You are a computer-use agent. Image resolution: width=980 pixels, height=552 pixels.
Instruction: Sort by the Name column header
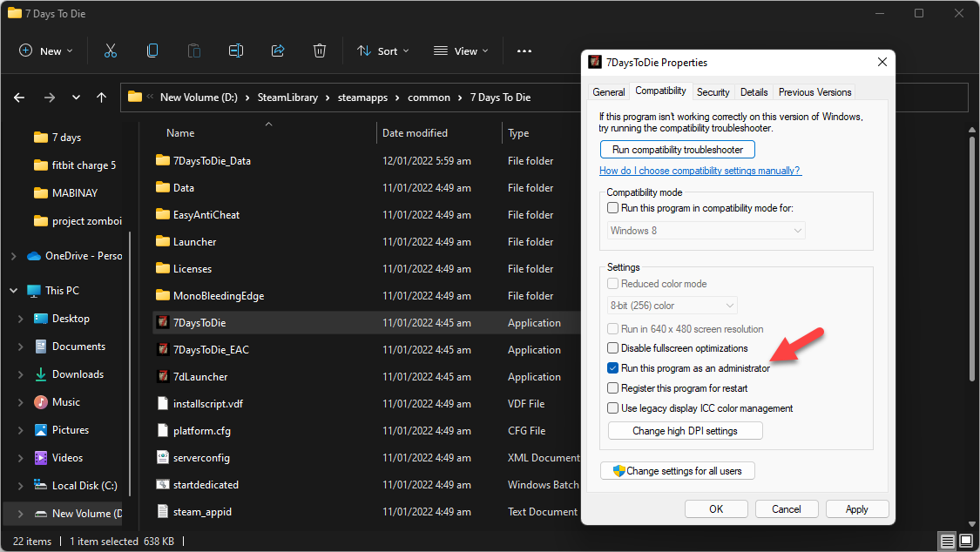pos(180,133)
